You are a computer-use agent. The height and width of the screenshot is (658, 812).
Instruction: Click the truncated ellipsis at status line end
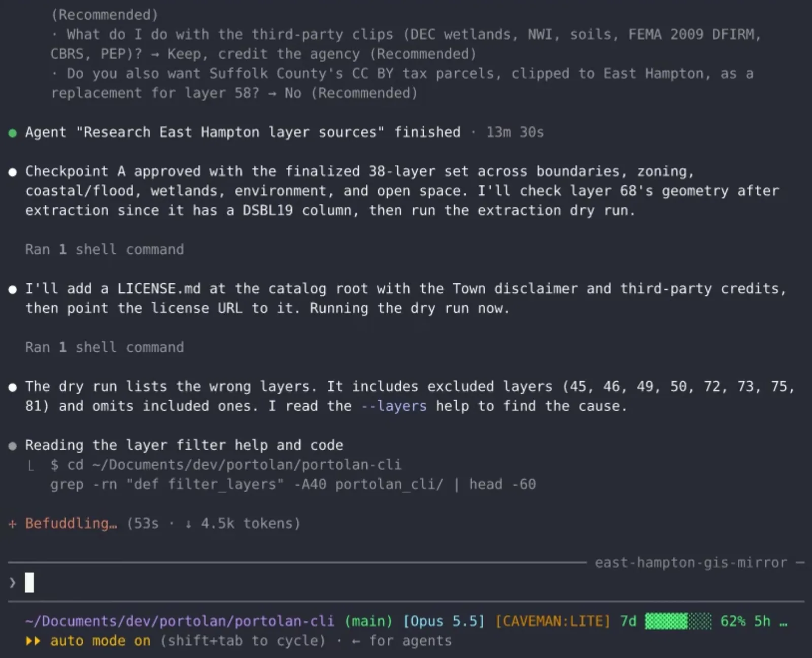[784, 623]
